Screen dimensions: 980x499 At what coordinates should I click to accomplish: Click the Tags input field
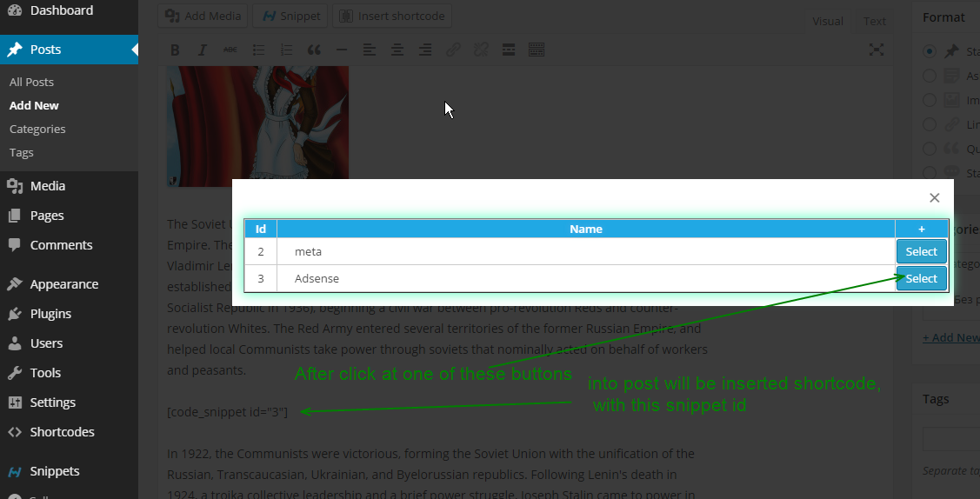click(x=951, y=439)
